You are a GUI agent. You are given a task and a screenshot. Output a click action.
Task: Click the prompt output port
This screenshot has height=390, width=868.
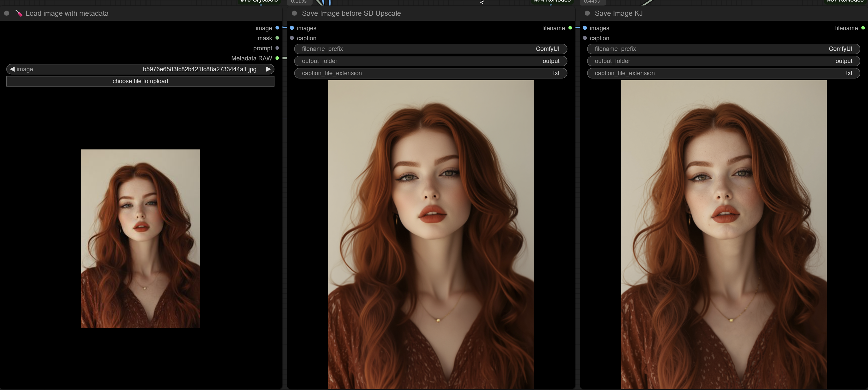pos(277,48)
